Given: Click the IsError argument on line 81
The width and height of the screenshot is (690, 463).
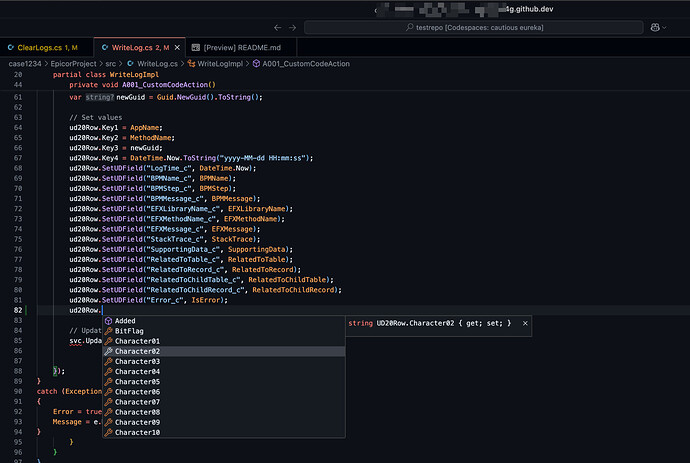Looking at the screenshot, I should (x=206, y=300).
